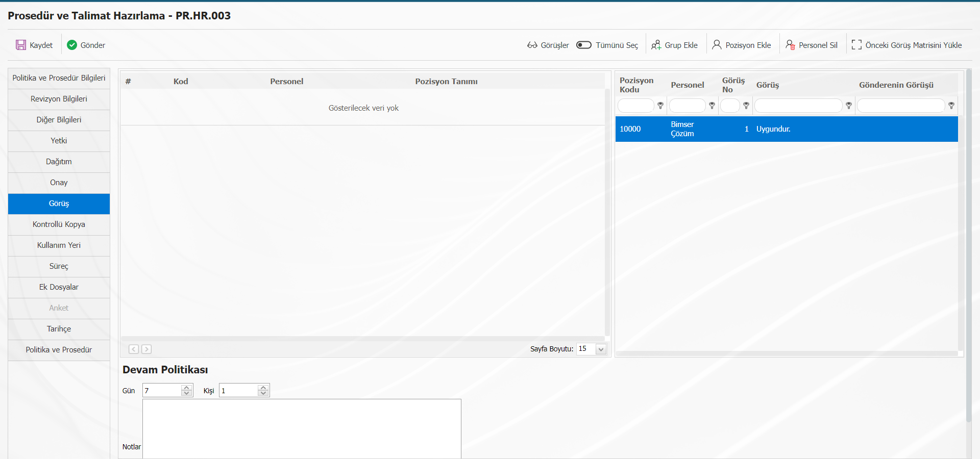Open Görüşler with the glasses icon
980x459 pixels.
point(532,45)
